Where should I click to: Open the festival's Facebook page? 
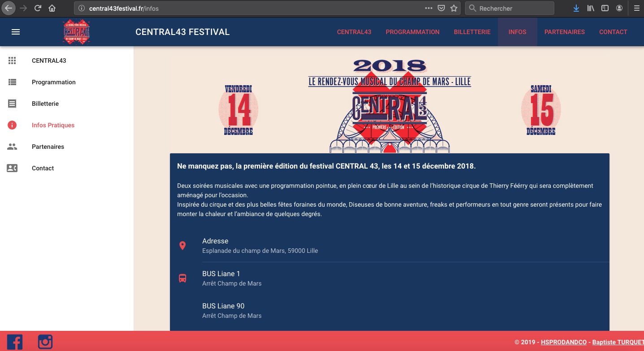pos(15,342)
